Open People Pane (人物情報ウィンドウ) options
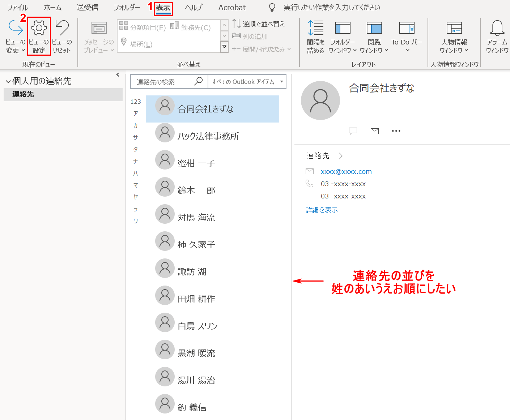The image size is (510, 420). (x=454, y=37)
